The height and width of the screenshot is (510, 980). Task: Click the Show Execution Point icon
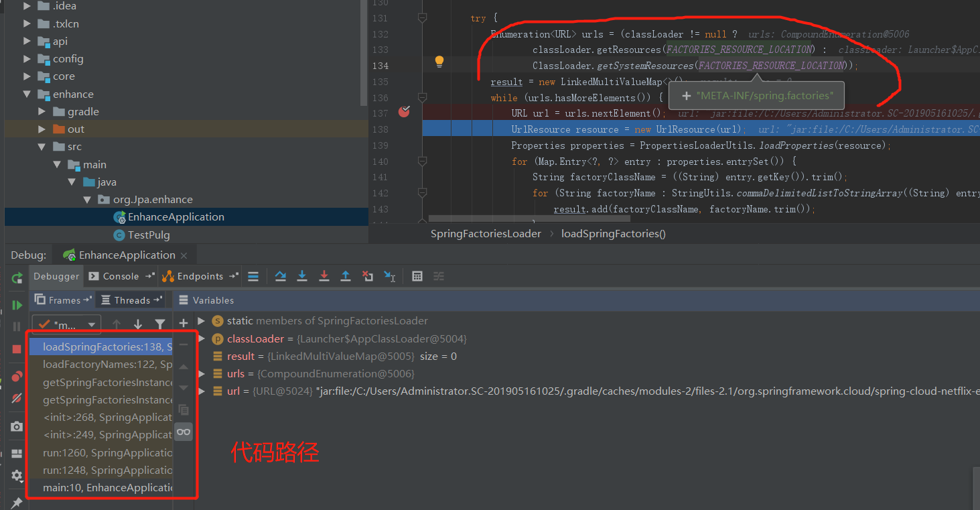(253, 276)
